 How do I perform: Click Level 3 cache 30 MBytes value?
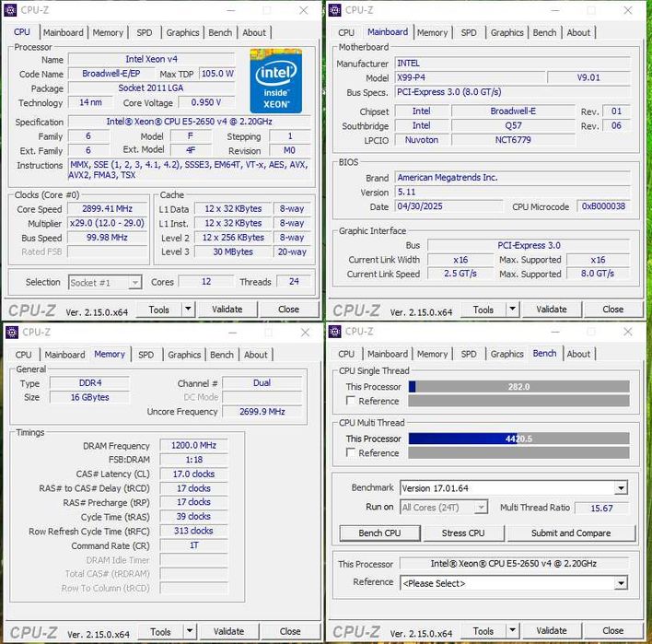pos(233,252)
